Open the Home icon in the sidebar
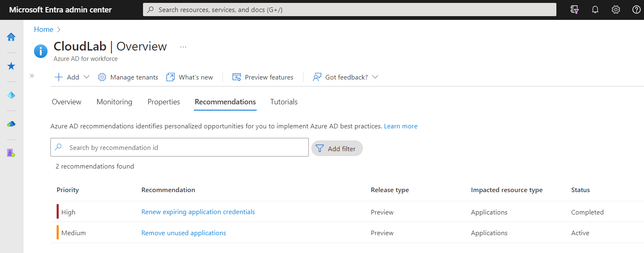The width and height of the screenshot is (644, 253). pyautogui.click(x=11, y=37)
